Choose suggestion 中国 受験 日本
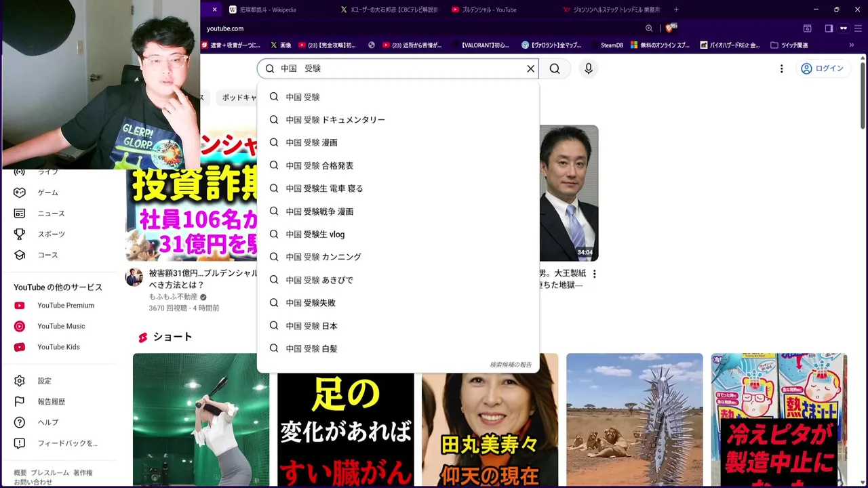Image resolution: width=868 pixels, height=488 pixels. point(398,326)
